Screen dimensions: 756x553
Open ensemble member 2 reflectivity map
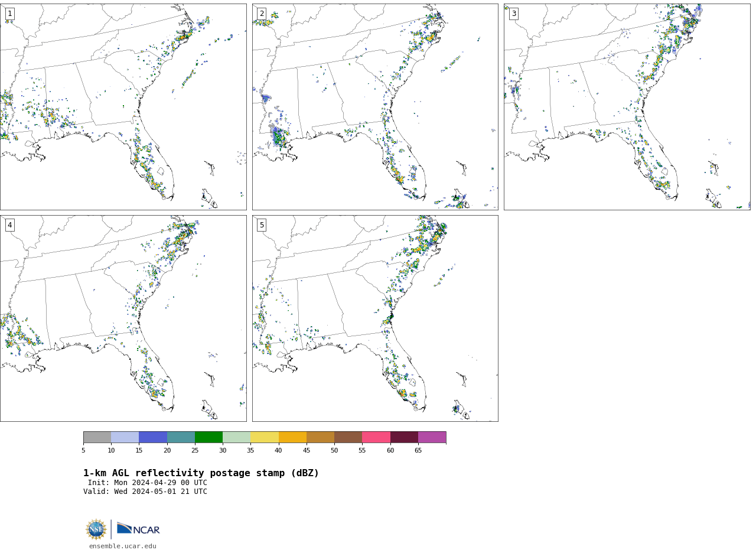pyautogui.click(x=375, y=107)
